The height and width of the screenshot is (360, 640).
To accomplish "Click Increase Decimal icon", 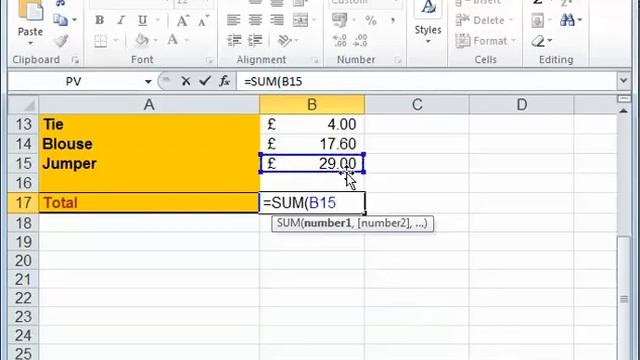I will (340, 40).
